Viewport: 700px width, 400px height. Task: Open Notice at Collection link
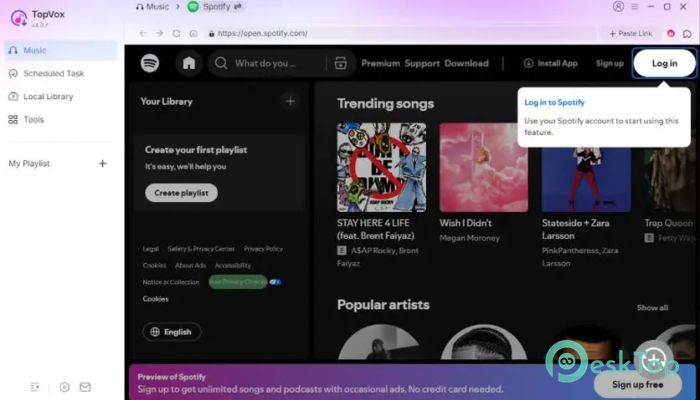(x=171, y=282)
